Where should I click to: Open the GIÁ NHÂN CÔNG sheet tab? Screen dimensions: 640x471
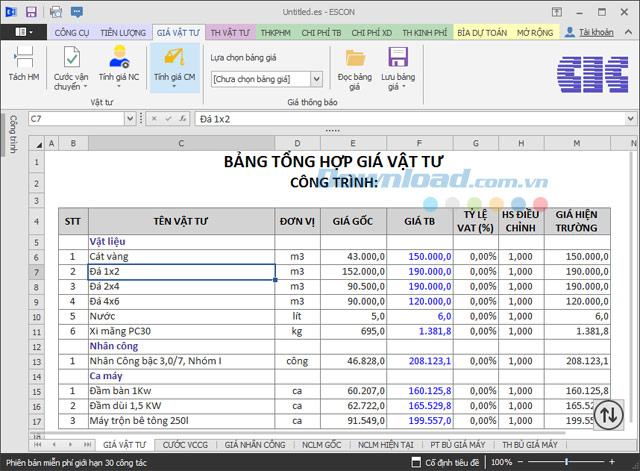coord(254,443)
